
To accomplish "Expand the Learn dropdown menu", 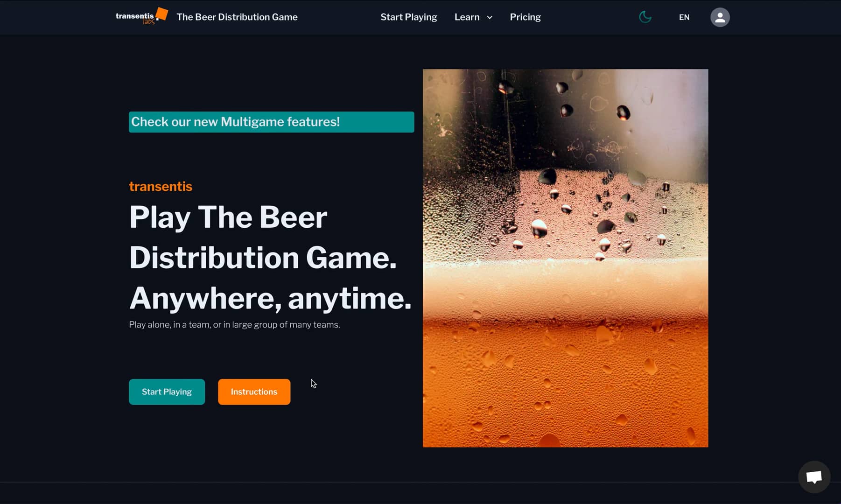I will (x=473, y=17).
